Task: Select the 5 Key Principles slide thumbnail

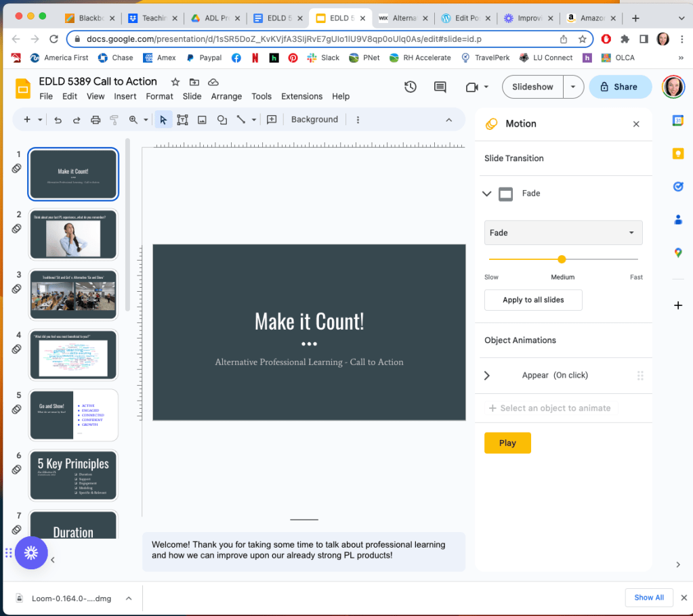Action: [73, 475]
